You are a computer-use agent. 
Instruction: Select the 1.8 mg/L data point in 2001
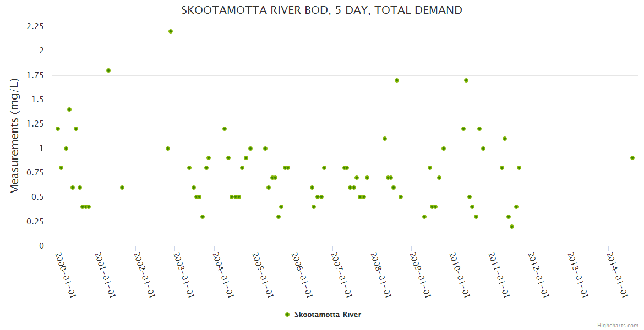point(108,70)
